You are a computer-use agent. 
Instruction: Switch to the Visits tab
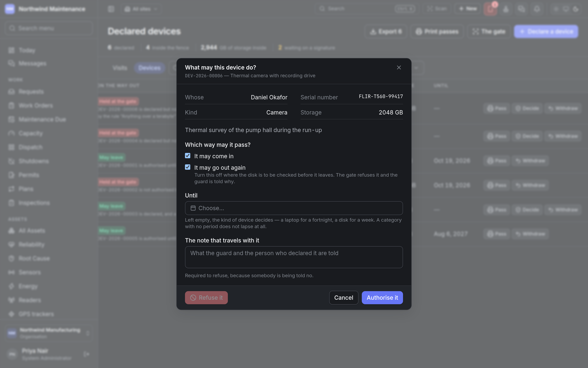(120, 68)
